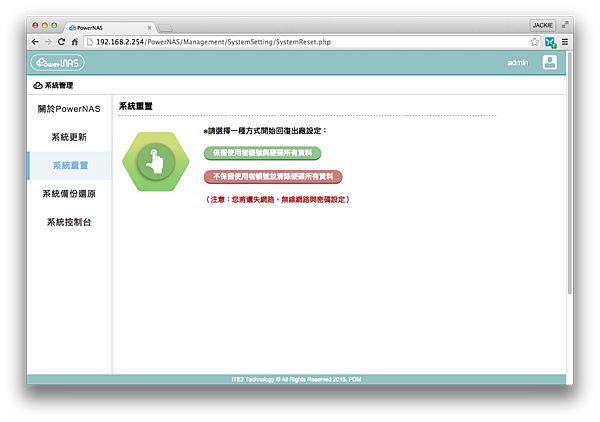
Task: Click the browser back arrow
Action: (35, 42)
